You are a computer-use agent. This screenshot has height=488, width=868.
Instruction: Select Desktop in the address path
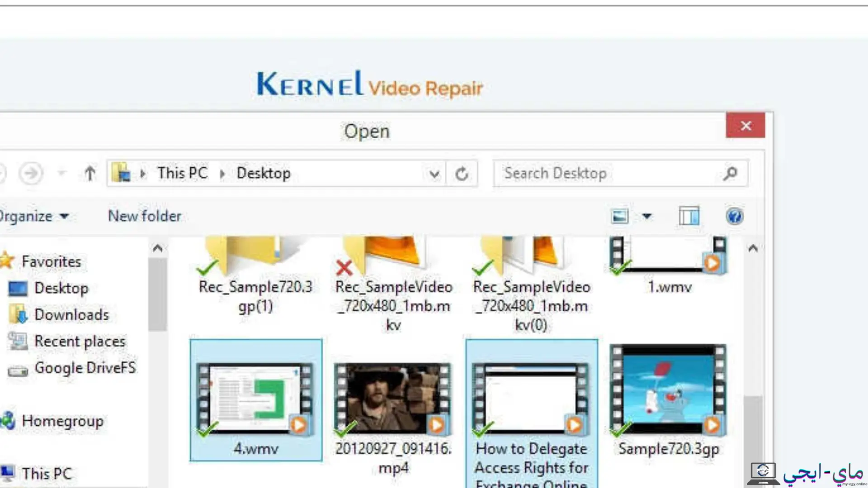(x=264, y=173)
